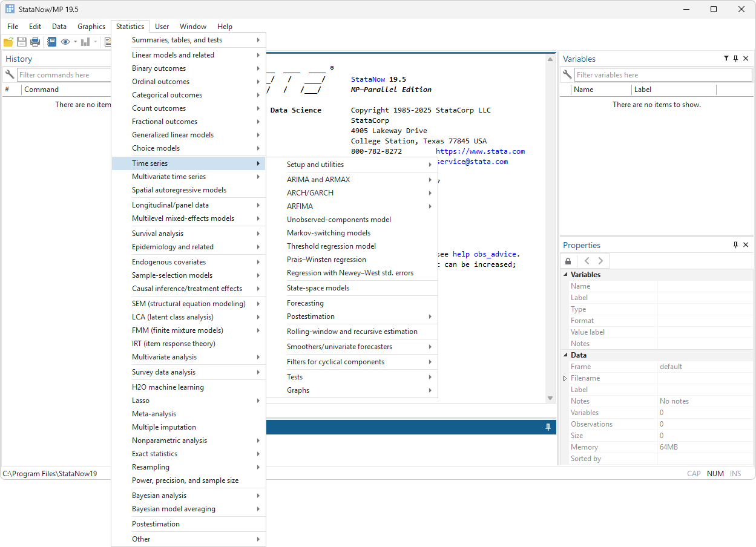Screen dimensions: 756x547
Task: Open the Help menu
Action: point(225,27)
